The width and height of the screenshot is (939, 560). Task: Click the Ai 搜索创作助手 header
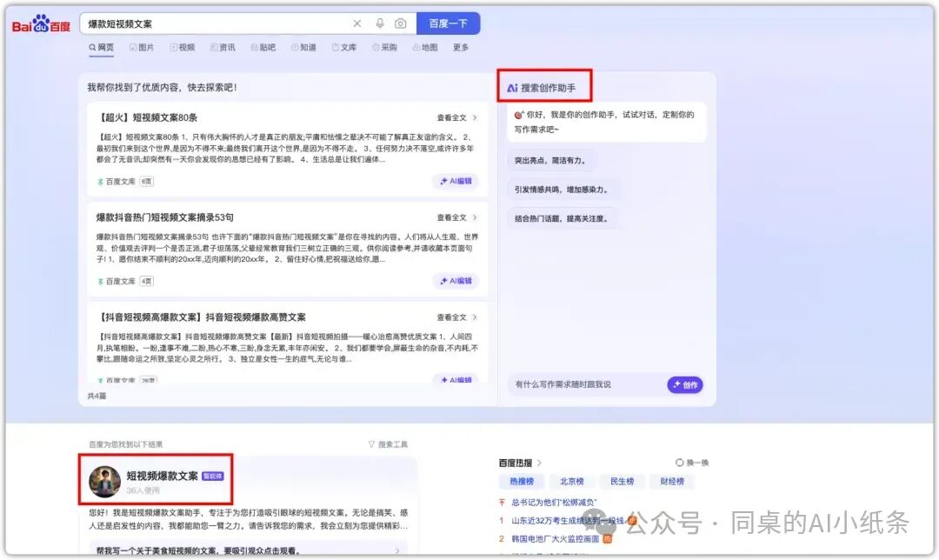coord(542,88)
